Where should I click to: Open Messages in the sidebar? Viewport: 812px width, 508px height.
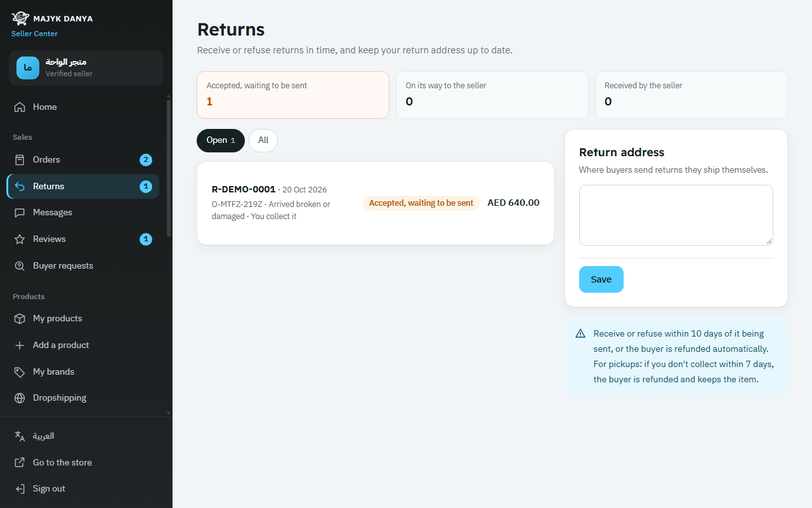[82, 213]
